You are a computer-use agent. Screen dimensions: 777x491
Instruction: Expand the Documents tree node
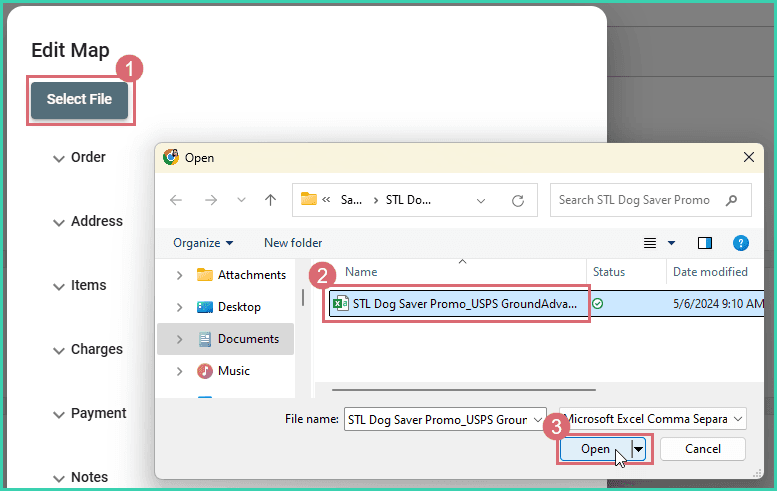tap(180, 339)
